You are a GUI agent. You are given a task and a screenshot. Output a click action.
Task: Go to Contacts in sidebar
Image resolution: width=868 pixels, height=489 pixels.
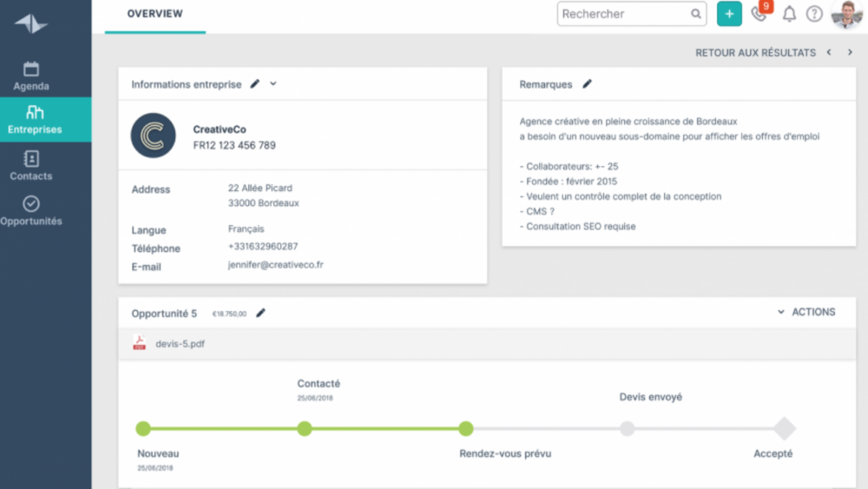pyautogui.click(x=31, y=165)
